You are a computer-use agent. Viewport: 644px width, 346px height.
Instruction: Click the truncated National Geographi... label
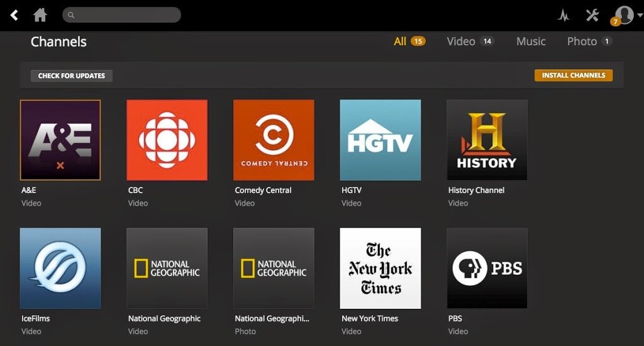272,318
